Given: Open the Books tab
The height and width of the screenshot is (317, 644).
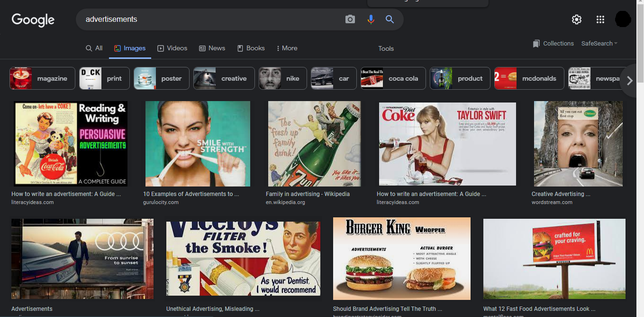Looking at the screenshot, I should 251,48.
